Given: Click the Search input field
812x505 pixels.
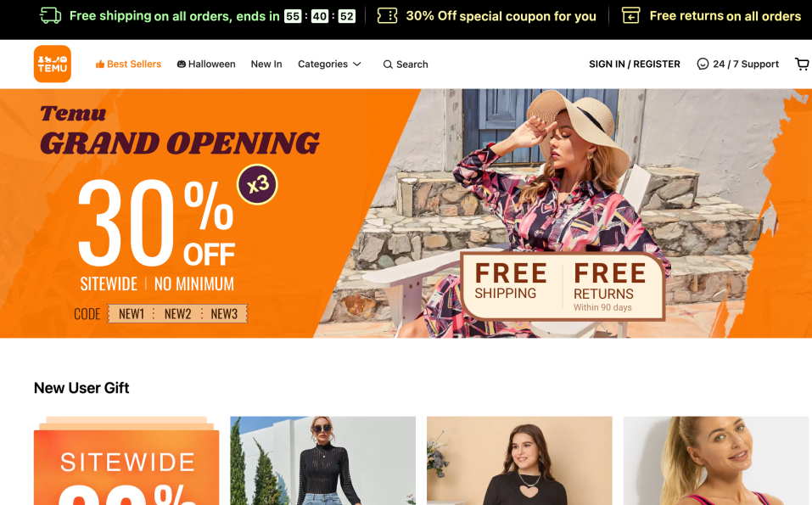Looking at the screenshot, I should click(x=406, y=65).
